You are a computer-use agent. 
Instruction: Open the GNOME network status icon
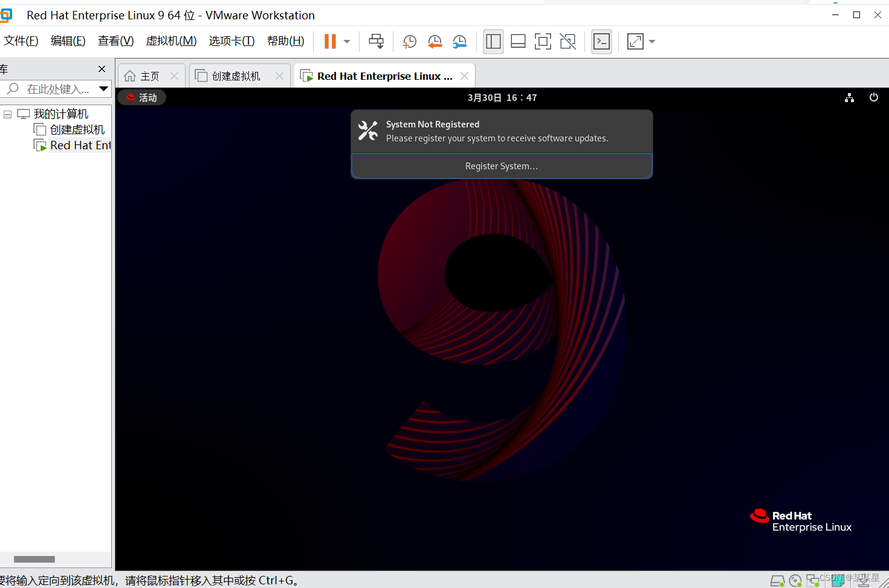coord(849,97)
